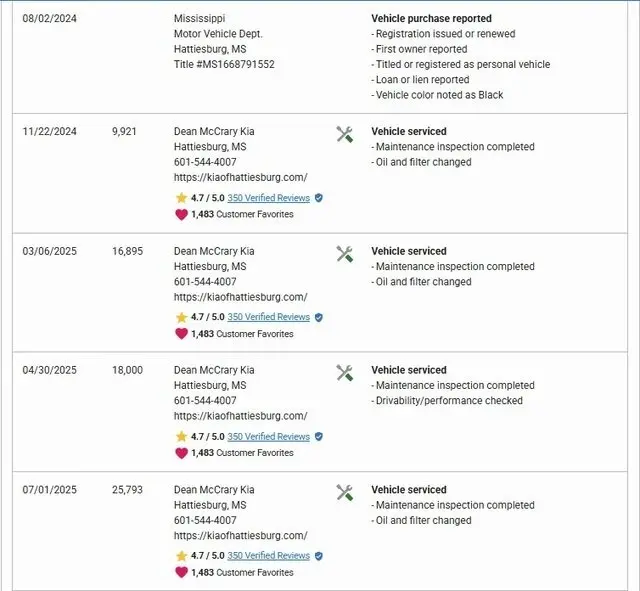Click the verified badge icon in 11/22/2024 entry
Image resolution: width=640 pixels, height=591 pixels.
[x=318, y=198]
